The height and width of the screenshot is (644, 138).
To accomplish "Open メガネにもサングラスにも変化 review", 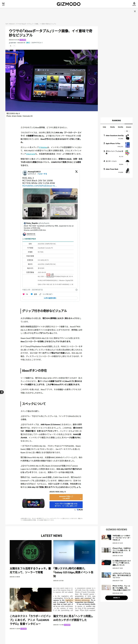I will click(117, 576).
